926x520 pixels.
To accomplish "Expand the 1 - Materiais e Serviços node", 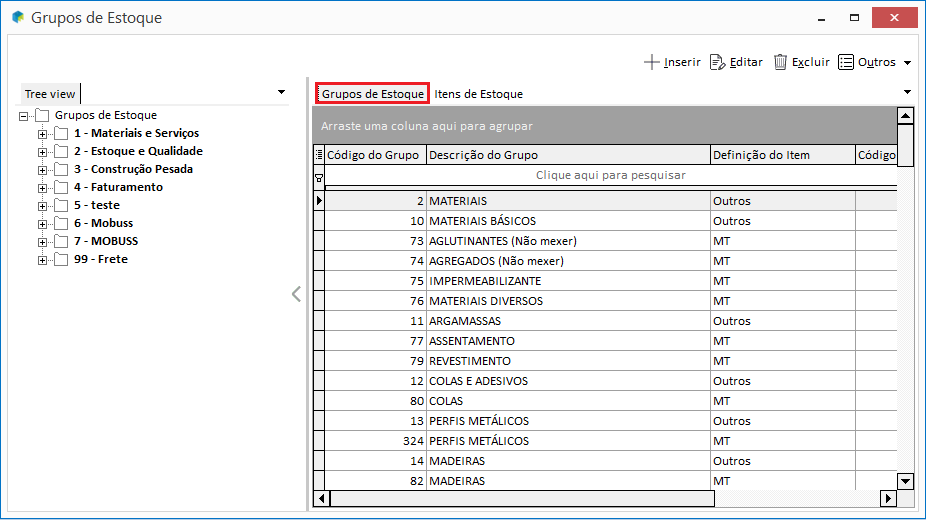I will coord(42,135).
